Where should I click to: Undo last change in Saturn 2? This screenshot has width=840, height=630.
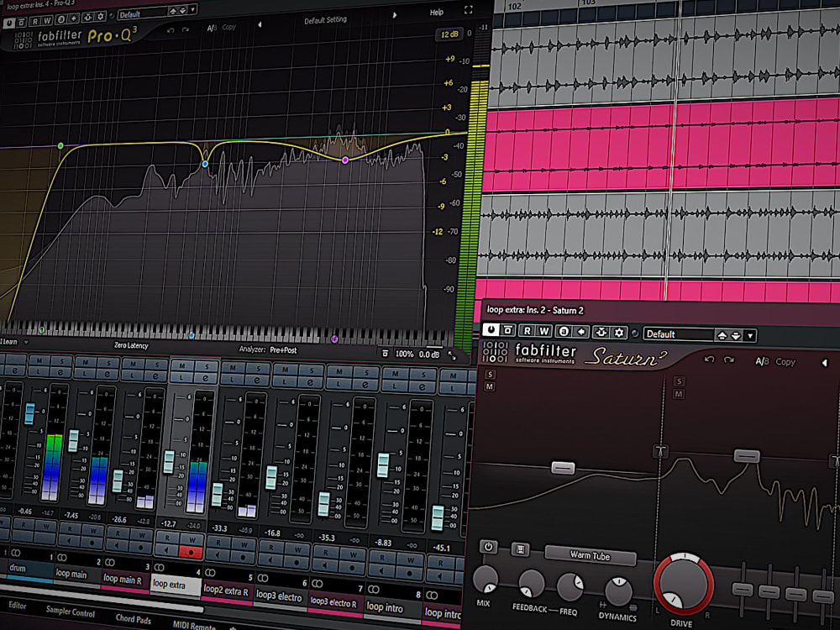709,360
